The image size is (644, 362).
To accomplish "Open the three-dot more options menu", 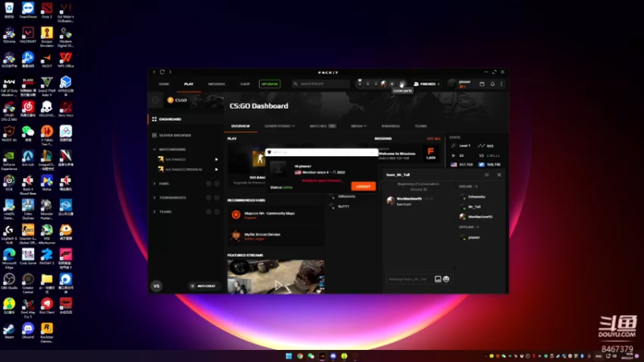I will point(502,84).
